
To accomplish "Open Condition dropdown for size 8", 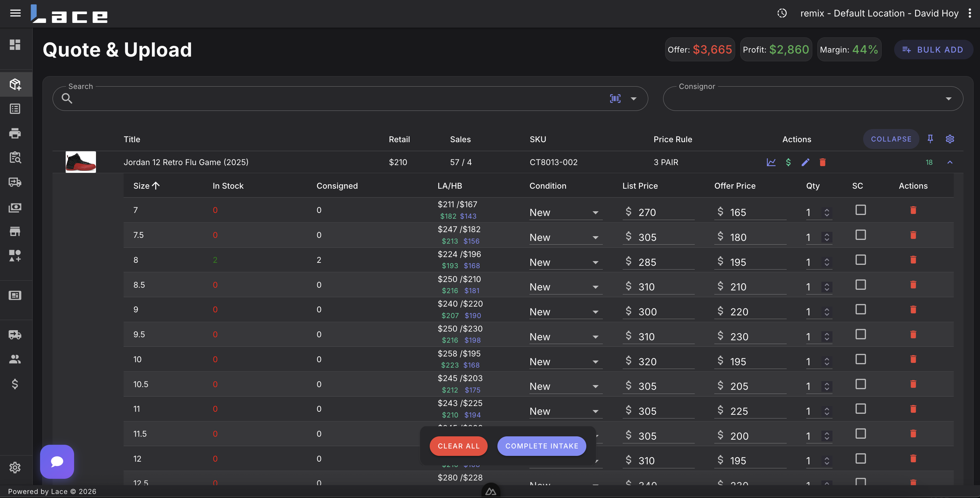I will point(566,262).
